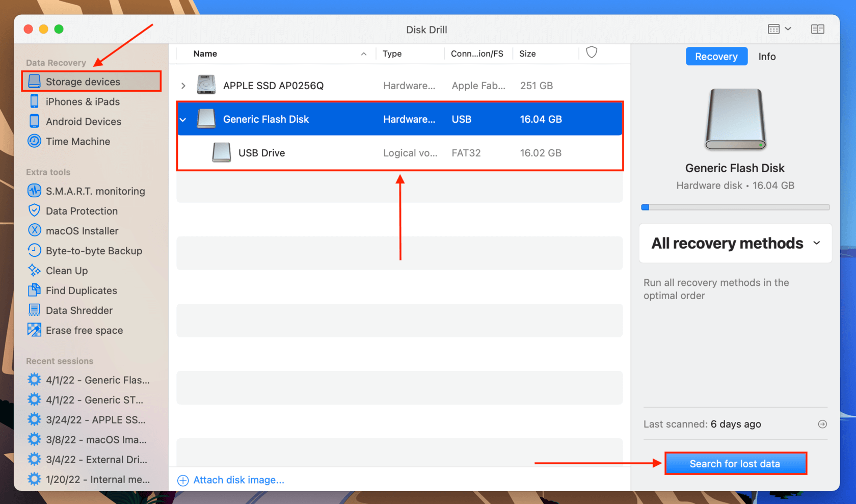Toggle the split panel view icon
The width and height of the screenshot is (856, 504).
coord(817,29)
